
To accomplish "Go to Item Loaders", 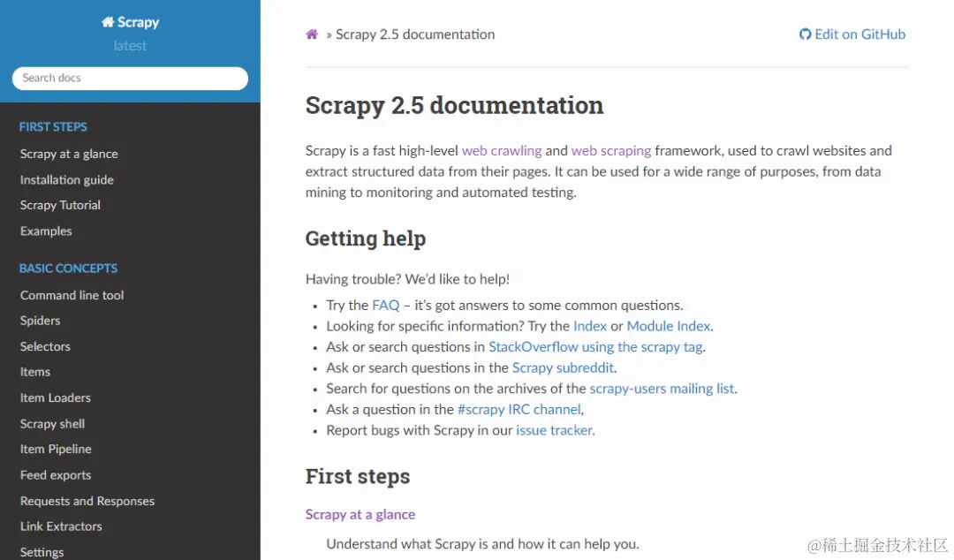I will click(x=56, y=397).
